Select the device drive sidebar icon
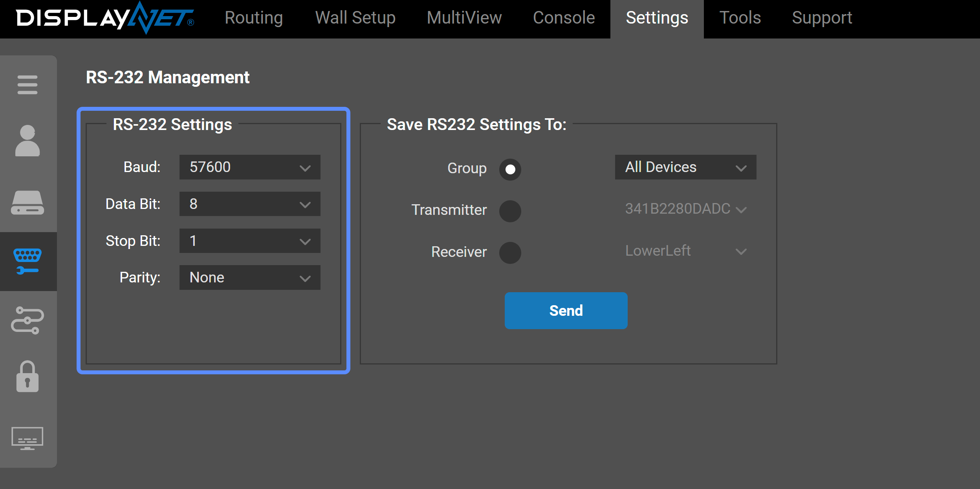This screenshot has height=489, width=980. pos(27,203)
